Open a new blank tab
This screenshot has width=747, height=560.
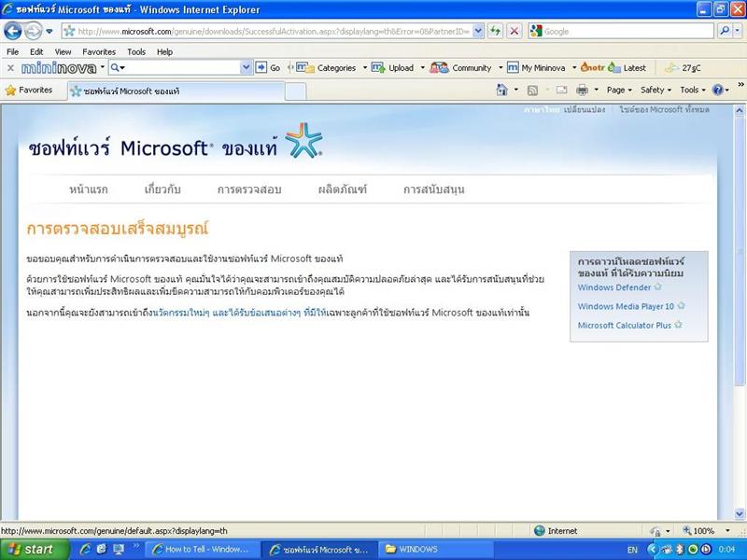[x=295, y=91]
